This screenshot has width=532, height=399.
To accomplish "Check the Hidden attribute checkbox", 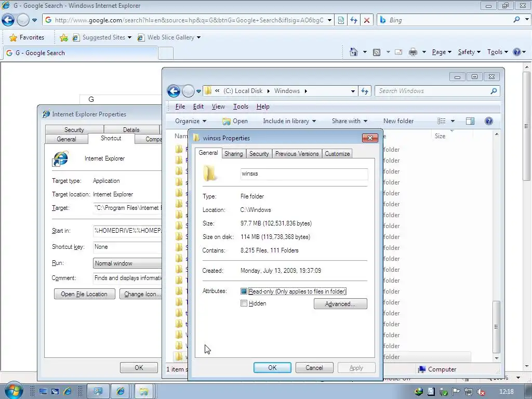I will (x=244, y=303).
